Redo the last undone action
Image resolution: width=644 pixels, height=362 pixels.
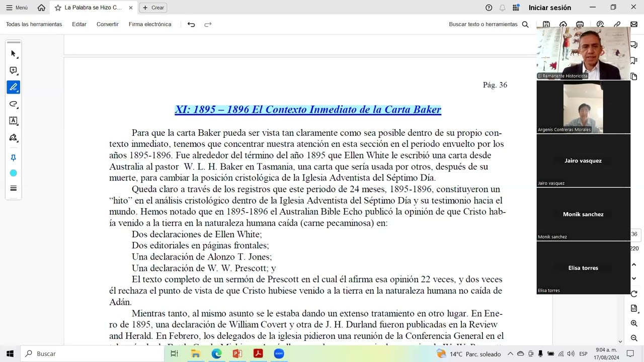point(208,24)
